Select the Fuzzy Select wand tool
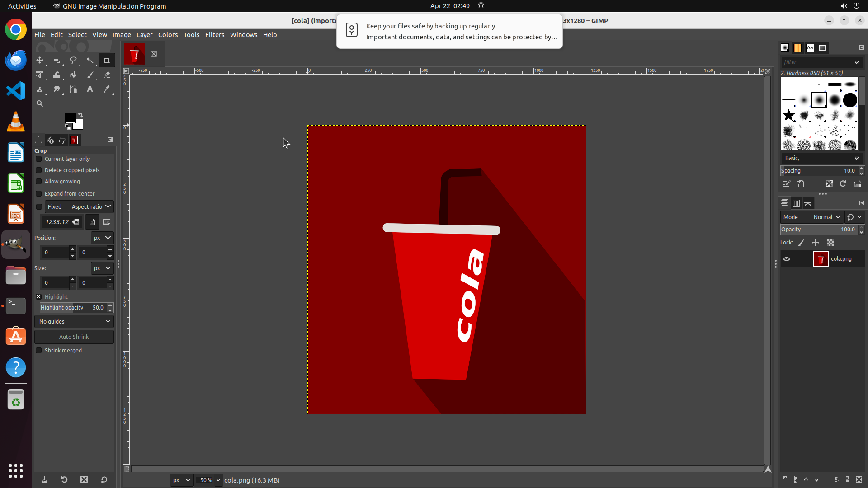This screenshot has height=488, width=868. (90, 60)
